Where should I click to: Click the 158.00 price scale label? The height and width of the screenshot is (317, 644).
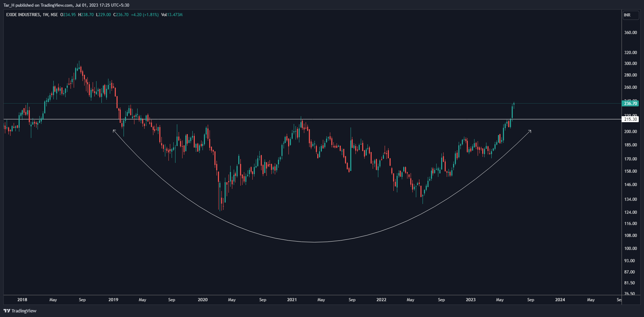pos(630,171)
